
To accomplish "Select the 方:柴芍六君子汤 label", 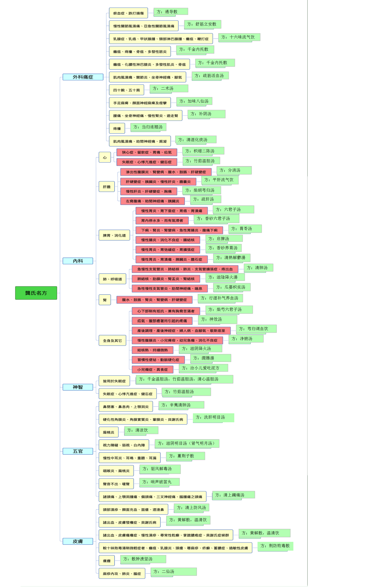I will [x=229, y=310].
